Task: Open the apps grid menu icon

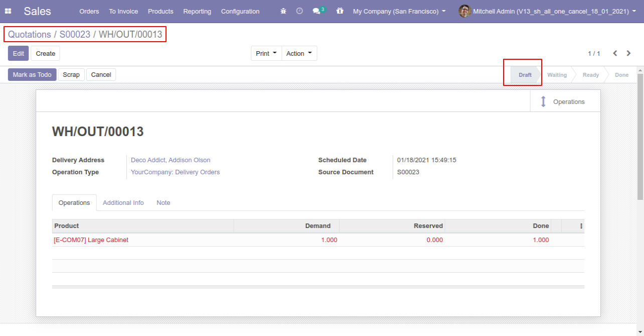Action: tap(8, 11)
